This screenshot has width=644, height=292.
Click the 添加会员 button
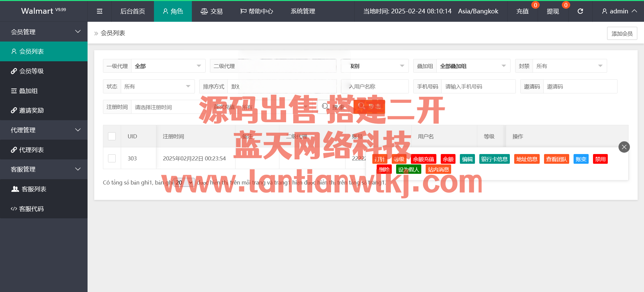point(622,33)
